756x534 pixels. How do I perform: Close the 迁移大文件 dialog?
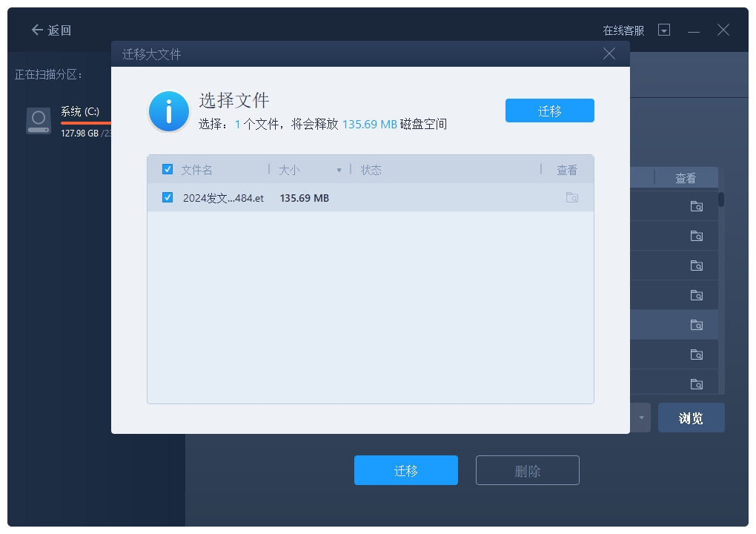(x=609, y=53)
